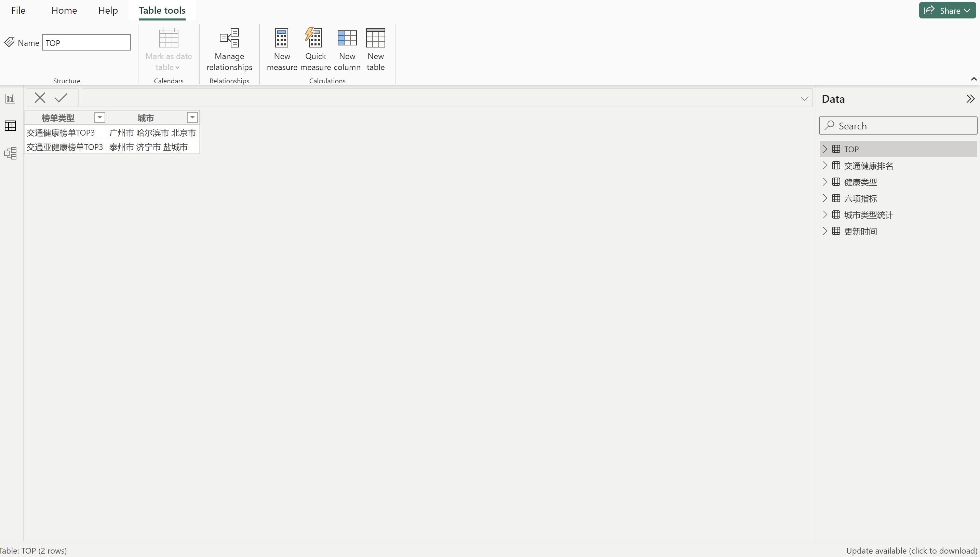Click the Share button
980x557 pixels.
[947, 10]
